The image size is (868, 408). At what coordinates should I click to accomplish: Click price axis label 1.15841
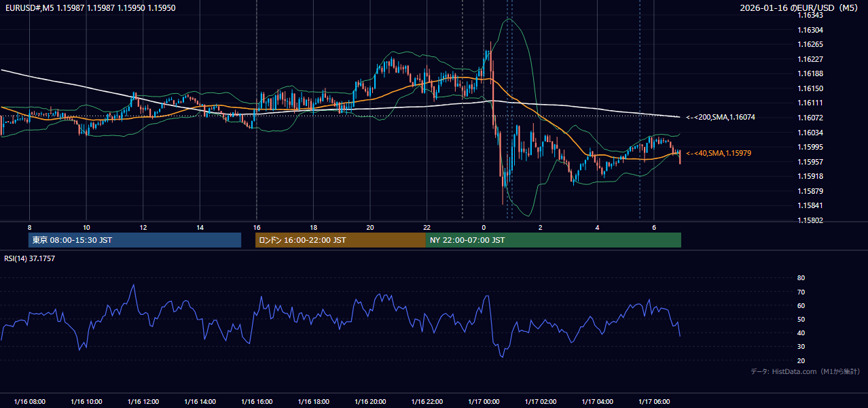tap(810, 205)
